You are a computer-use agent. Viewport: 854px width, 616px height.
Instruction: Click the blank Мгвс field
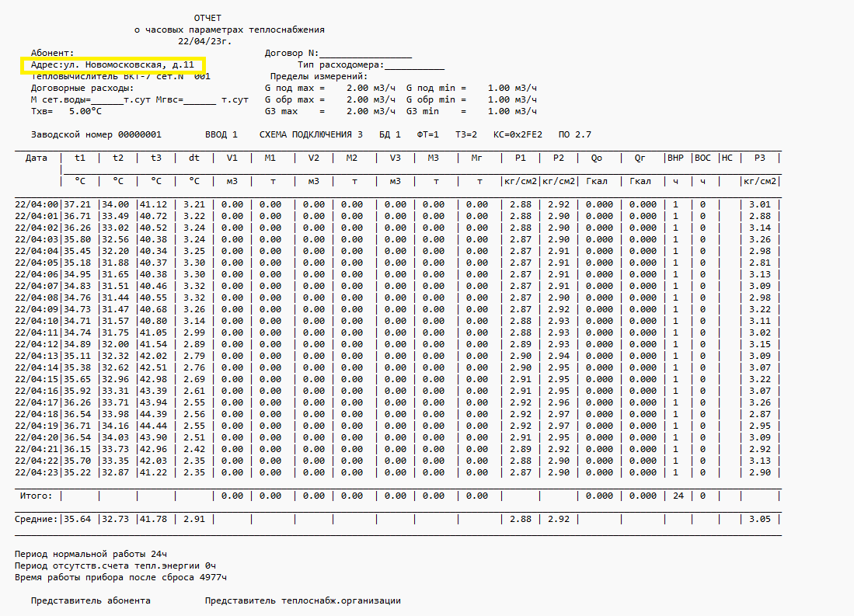[x=200, y=99]
